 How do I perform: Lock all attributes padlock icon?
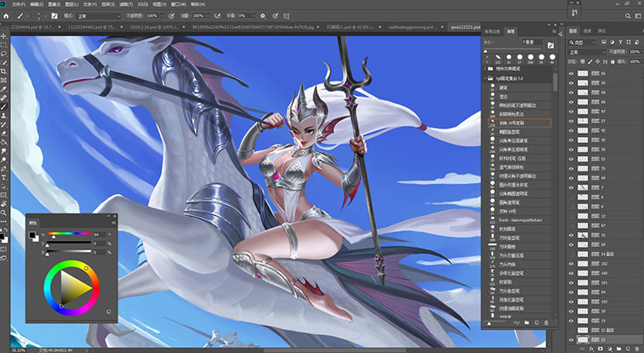point(612,62)
